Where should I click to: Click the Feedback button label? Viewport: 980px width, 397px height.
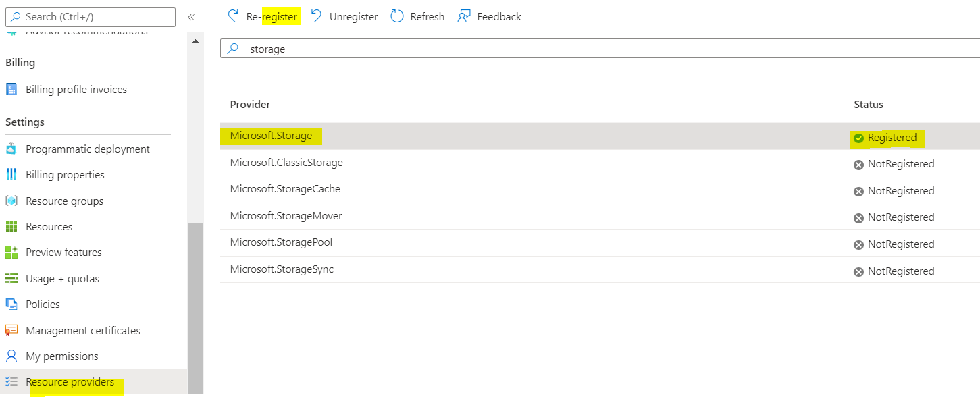(499, 16)
